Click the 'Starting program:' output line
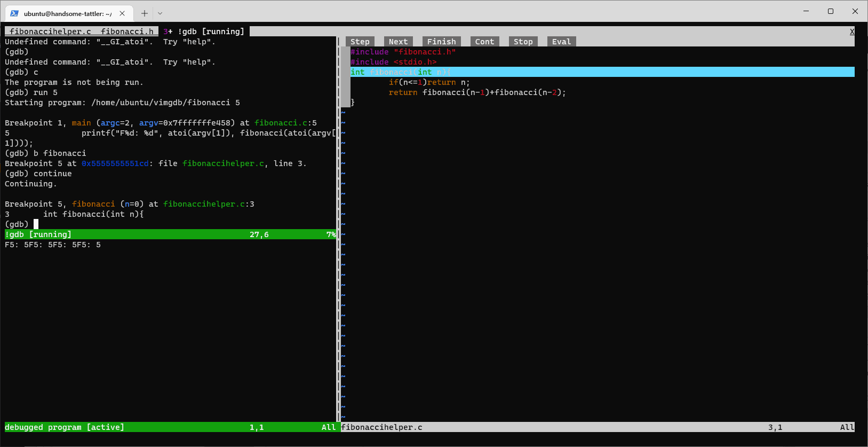Screen dimensions: 868x447 coord(122,103)
